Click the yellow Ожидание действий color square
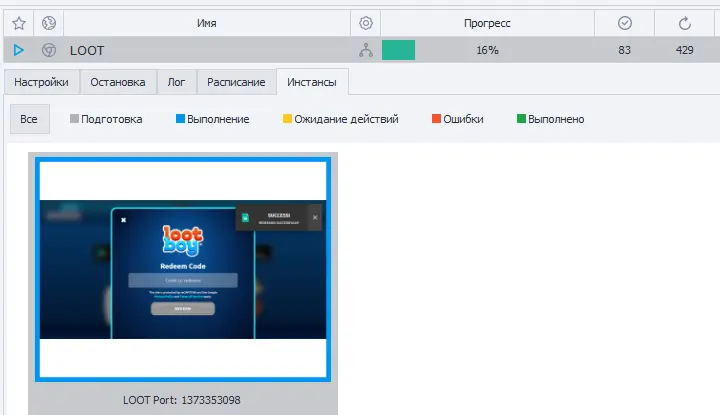The width and height of the screenshot is (720, 415). click(x=287, y=118)
